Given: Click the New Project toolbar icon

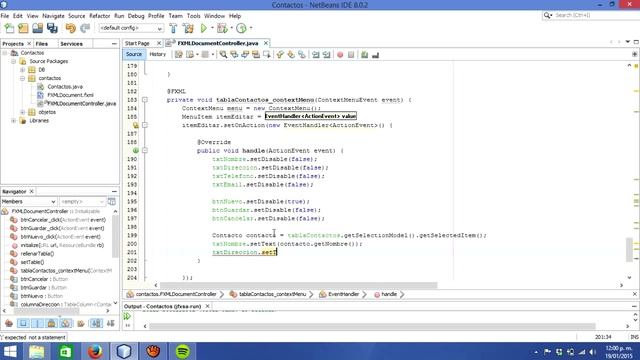Looking at the screenshot, I should click(23, 28).
